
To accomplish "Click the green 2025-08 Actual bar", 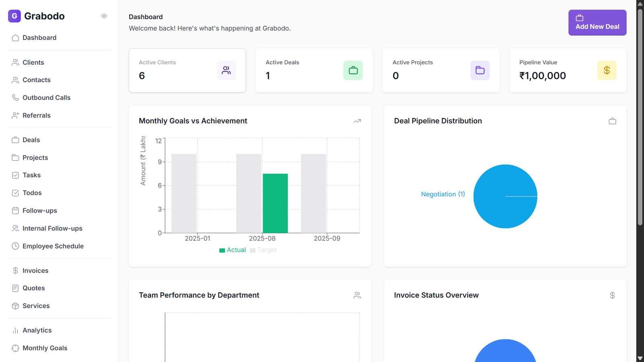I will click(275, 203).
